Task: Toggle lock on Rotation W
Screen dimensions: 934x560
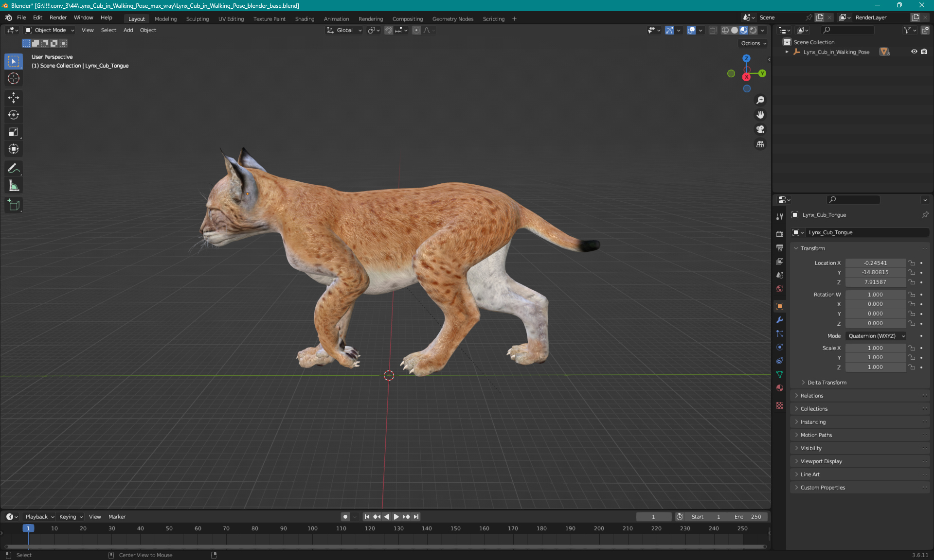Action: point(912,295)
